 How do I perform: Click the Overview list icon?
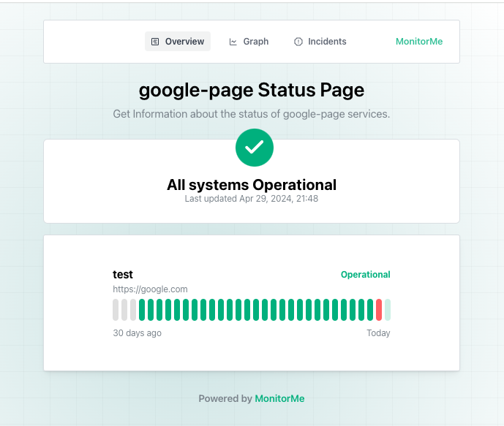155,42
